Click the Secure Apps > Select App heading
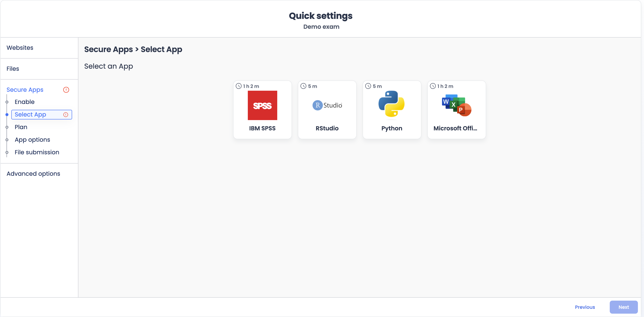Image resolution: width=644 pixels, height=317 pixels. (133, 49)
